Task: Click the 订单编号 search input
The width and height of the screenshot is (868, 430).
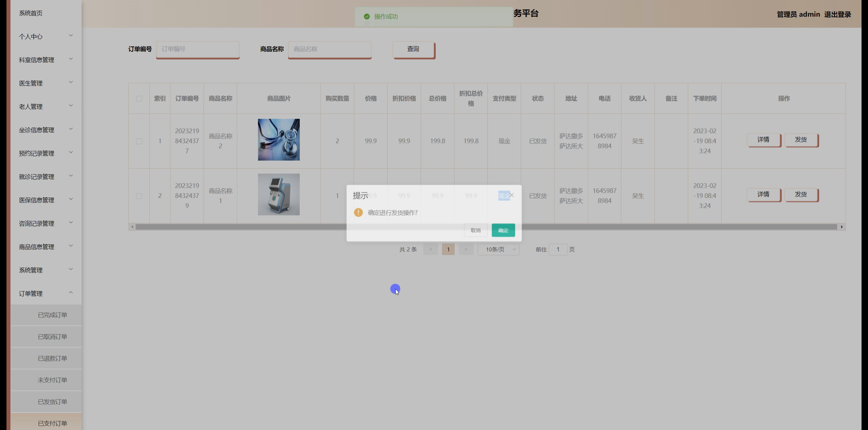Action: pos(198,49)
